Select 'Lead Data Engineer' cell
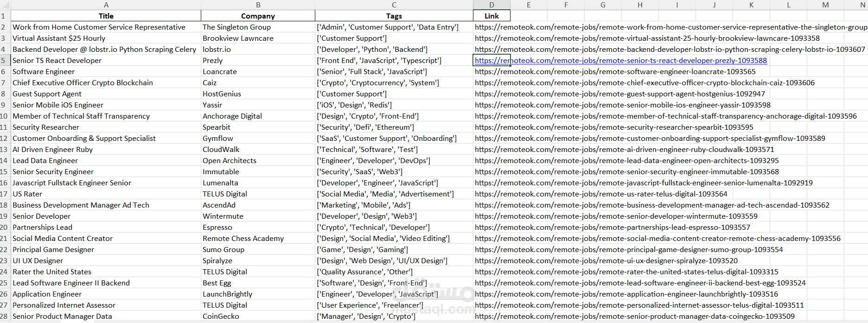Image resolution: width=868 pixels, height=323 pixels. pyautogui.click(x=106, y=160)
